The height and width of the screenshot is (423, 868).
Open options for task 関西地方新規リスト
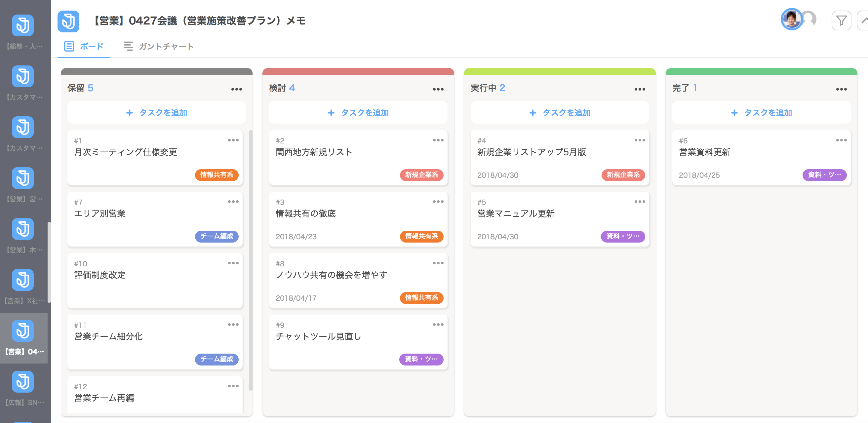pos(438,140)
